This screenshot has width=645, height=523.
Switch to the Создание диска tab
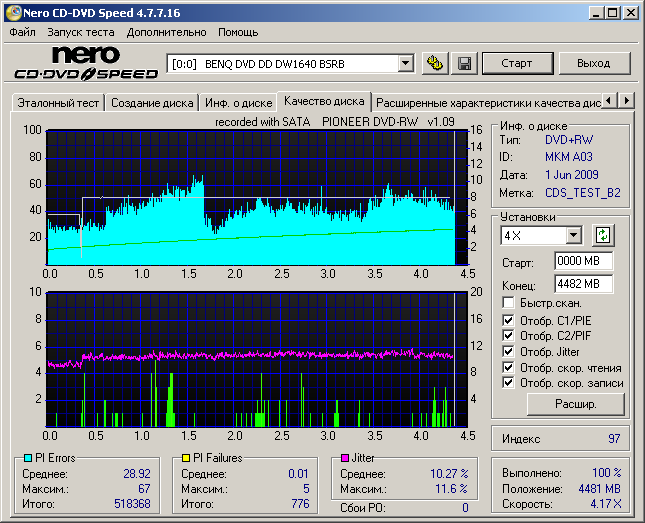152,103
